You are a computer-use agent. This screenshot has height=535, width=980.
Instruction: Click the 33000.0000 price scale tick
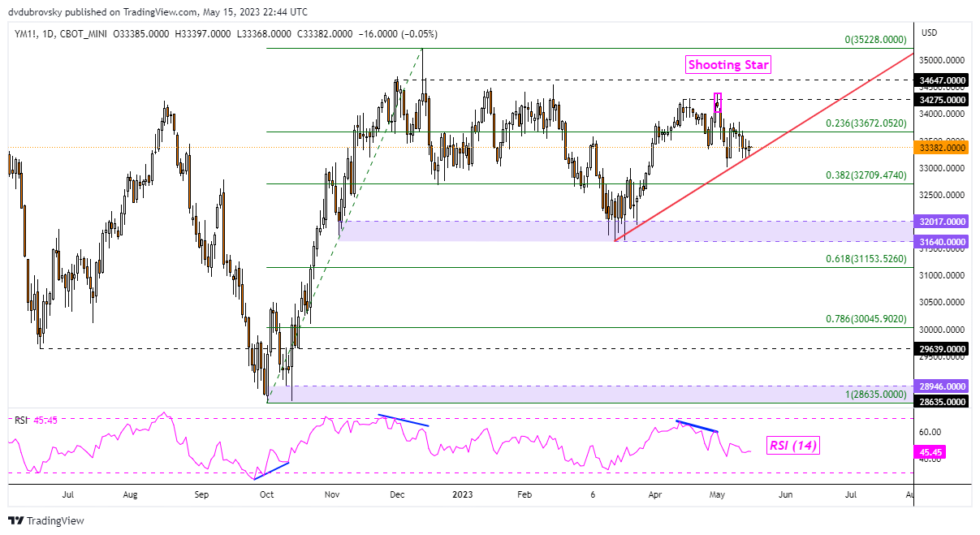[943, 169]
